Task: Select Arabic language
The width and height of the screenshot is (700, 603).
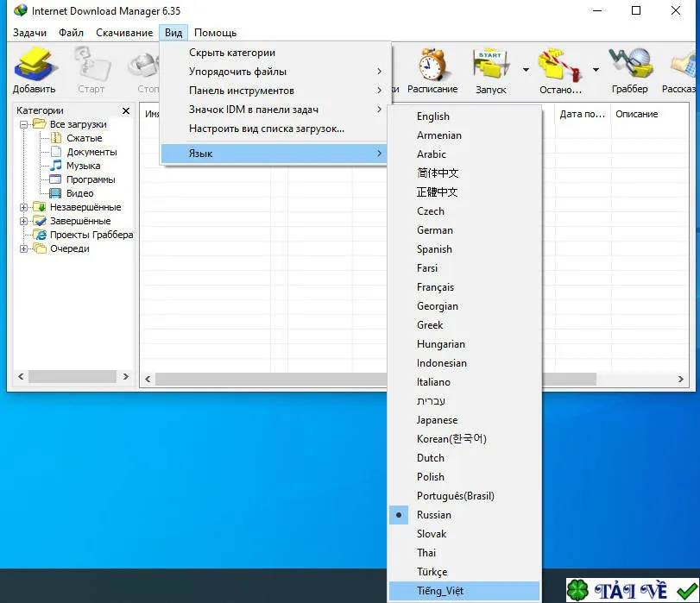Action: coord(464,154)
